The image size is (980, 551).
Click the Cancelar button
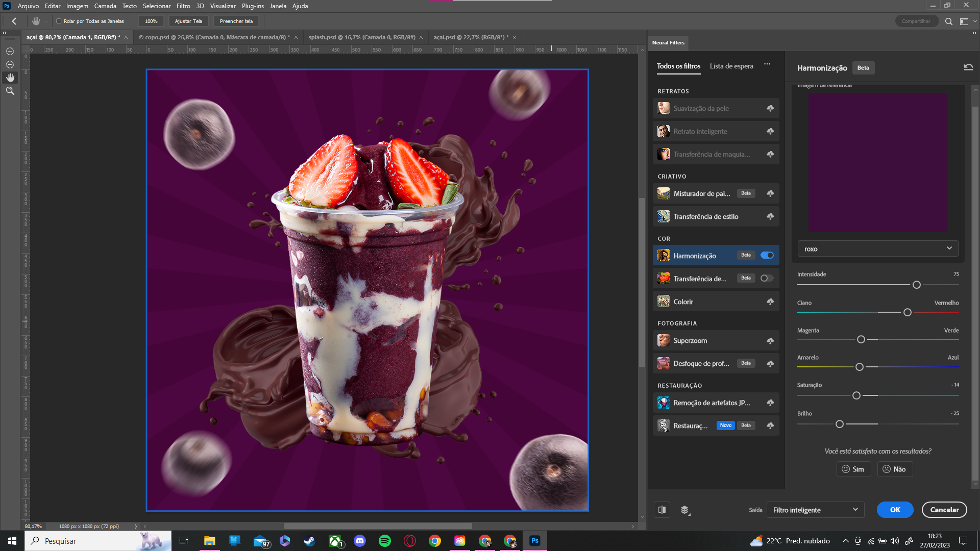coord(944,510)
